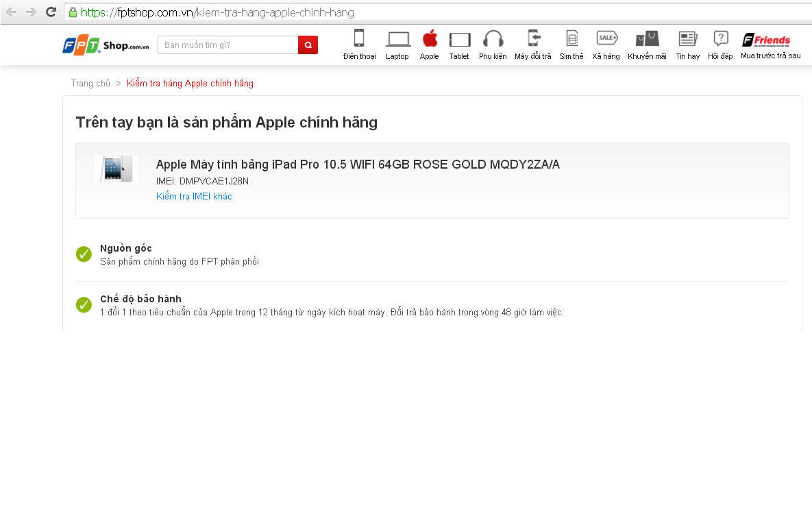Open the FPT Shop logo homepage
The width and height of the screenshot is (812, 521).
[106, 45]
